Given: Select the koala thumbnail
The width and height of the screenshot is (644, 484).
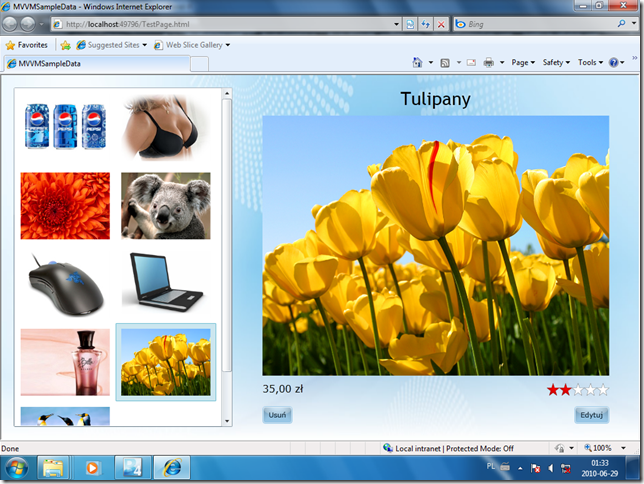Looking at the screenshot, I should [166, 206].
